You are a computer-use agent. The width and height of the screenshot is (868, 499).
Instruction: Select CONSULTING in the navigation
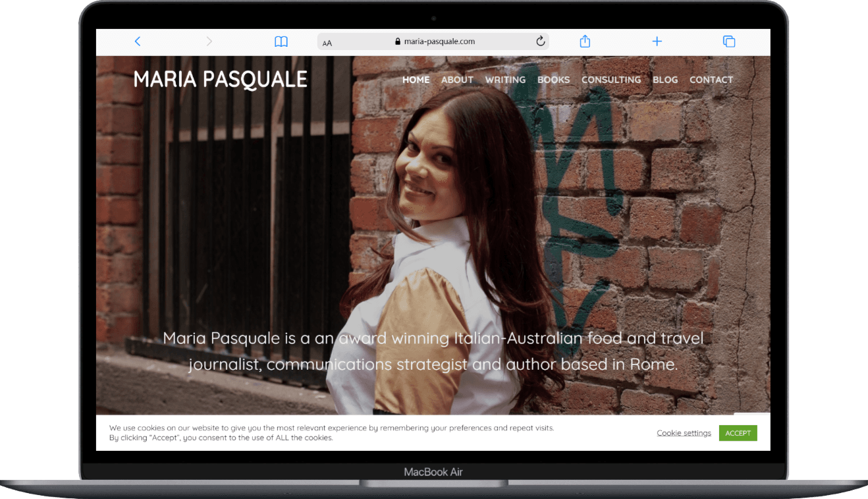[610, 80]
